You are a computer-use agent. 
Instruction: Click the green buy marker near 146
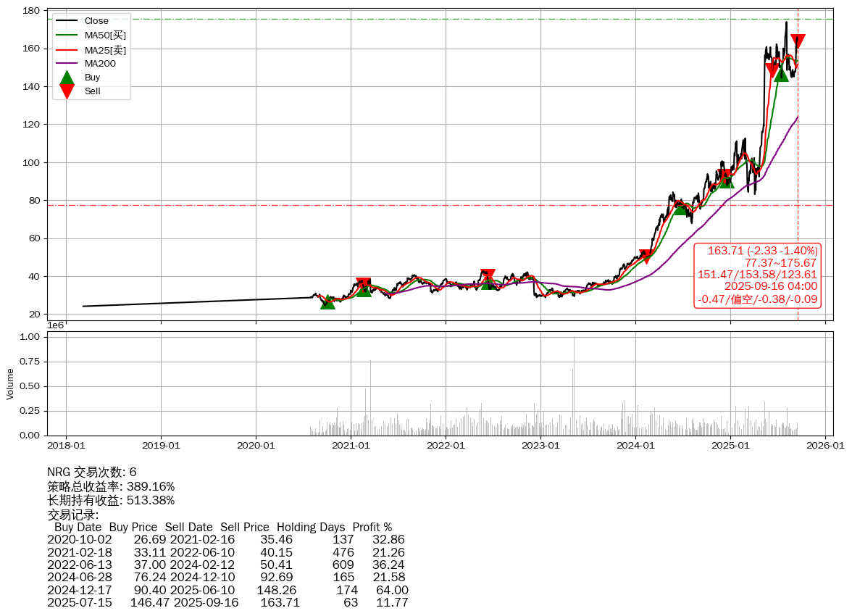coord(780,74)
